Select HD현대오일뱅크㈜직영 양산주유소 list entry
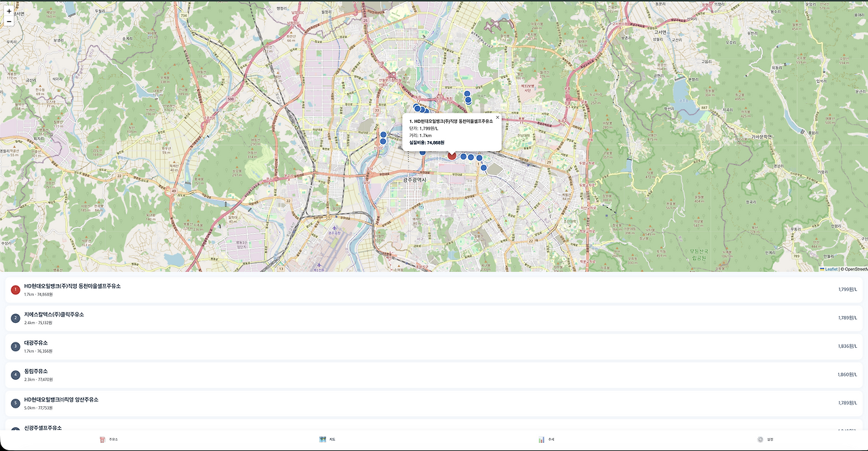This screenshot has width=868, height=451. coord(434,404)
